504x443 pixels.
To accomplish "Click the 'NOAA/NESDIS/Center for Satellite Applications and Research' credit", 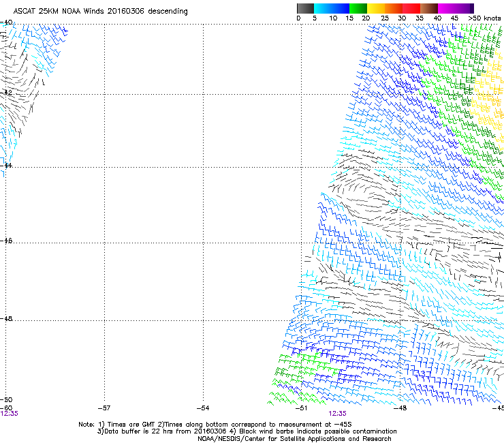I will point(294,439).
